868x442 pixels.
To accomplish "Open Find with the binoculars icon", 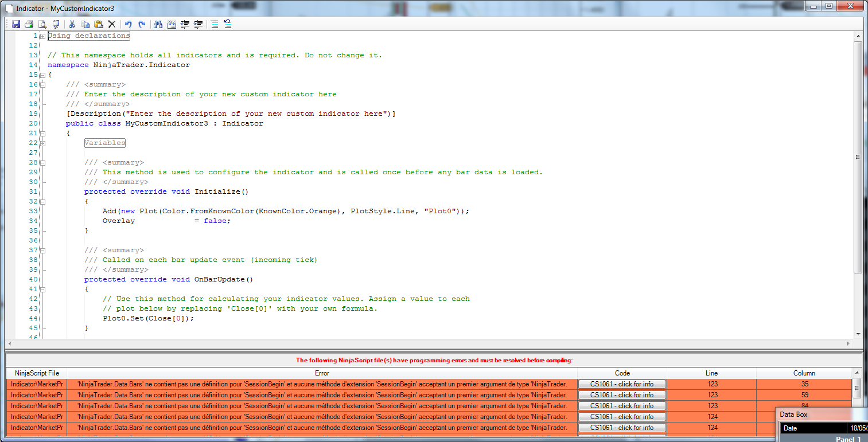I will 158,24.
